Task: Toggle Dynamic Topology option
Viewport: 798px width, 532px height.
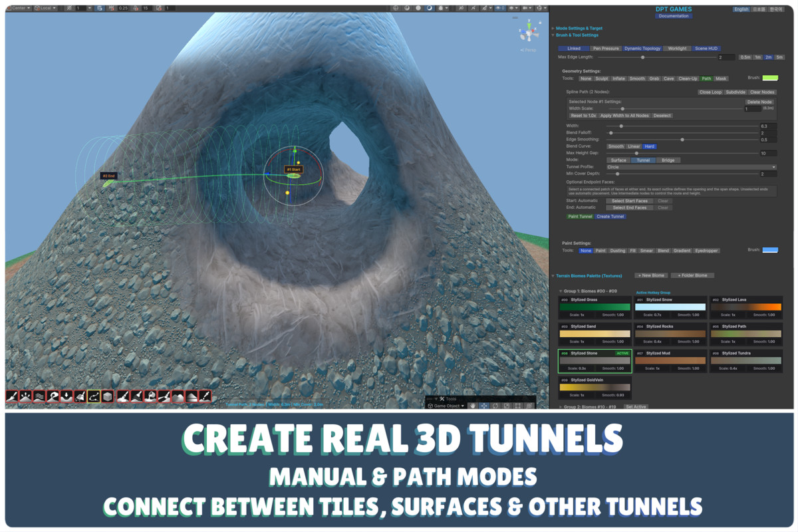Action: coord(642,49)
